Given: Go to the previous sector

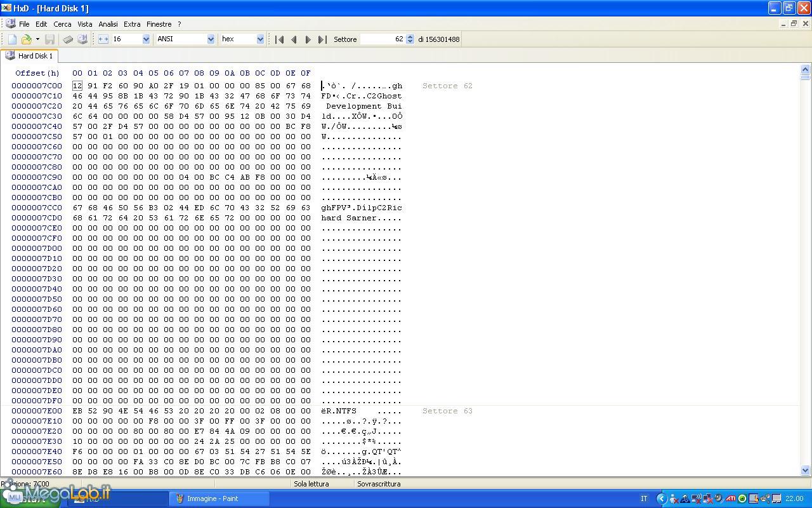Looking at the screenshot, I should point(294,39).
